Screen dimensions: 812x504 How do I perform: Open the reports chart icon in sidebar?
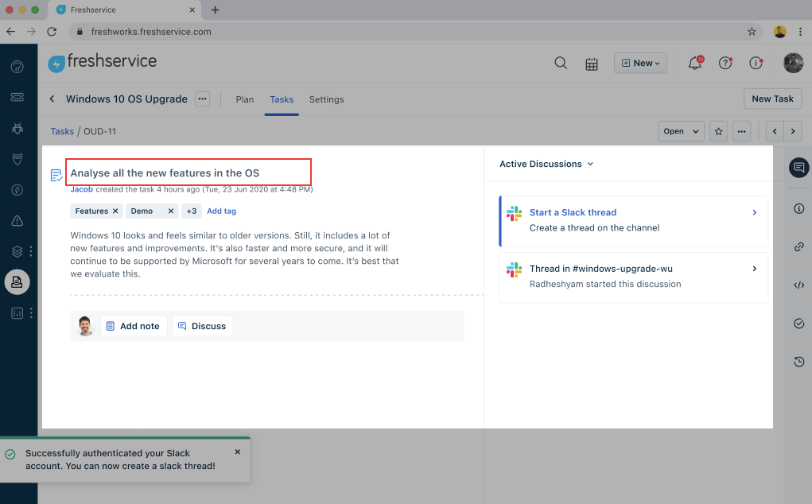point(17,313)
